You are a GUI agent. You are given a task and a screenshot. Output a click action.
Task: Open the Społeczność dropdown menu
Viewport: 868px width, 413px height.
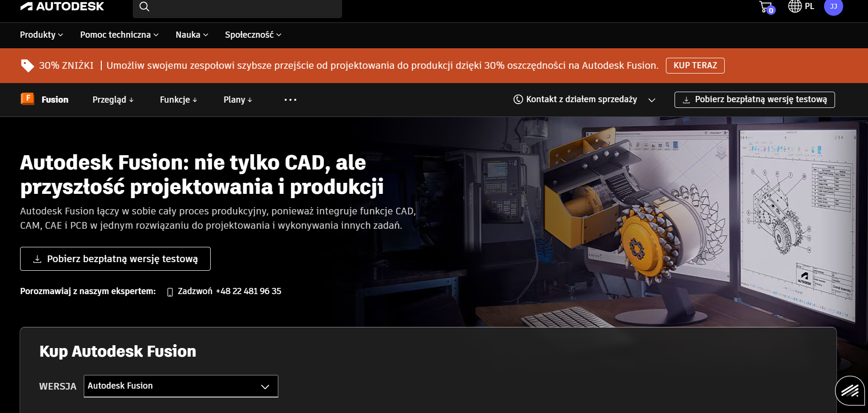(x=253, y=35)
